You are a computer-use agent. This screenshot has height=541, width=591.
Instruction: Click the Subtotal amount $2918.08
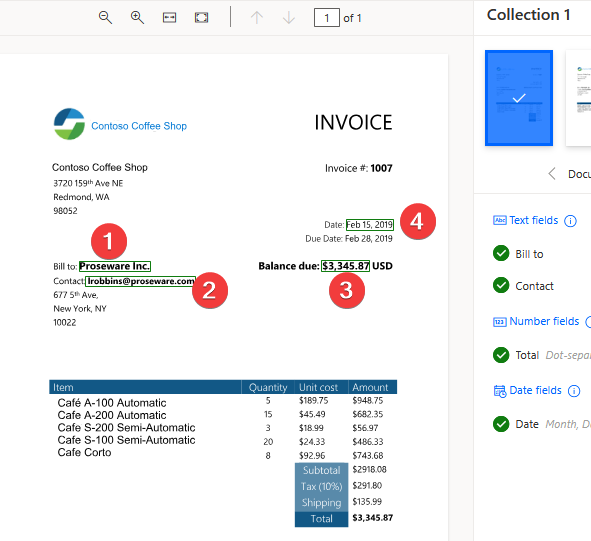pyautogui.click(x=369, y=469)
